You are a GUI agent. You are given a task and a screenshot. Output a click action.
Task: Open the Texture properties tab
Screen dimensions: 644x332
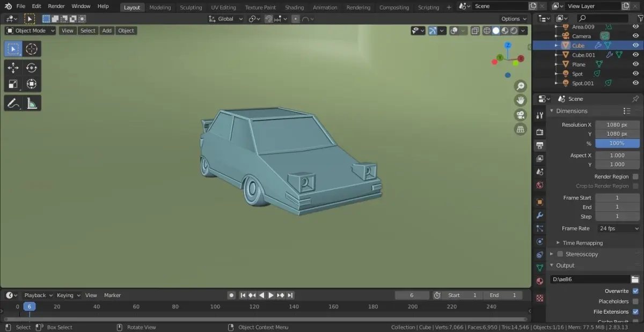click(x=540, y=298)
